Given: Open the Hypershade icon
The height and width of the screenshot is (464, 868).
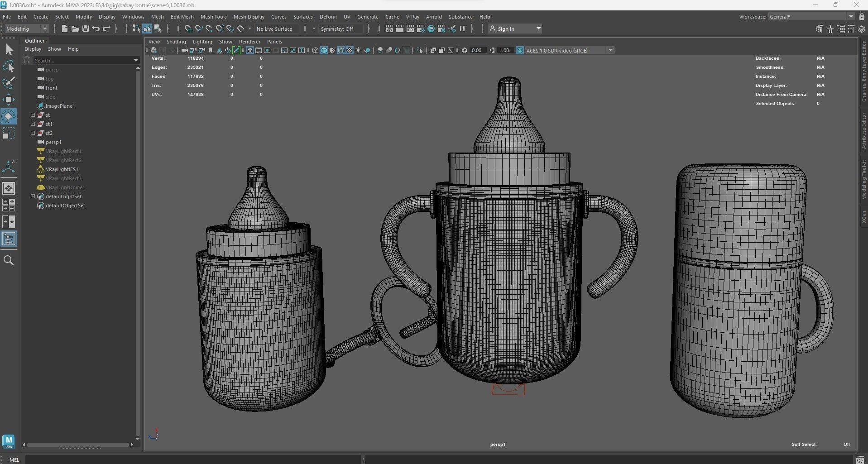Looking at the screenshot, I should [x=431, y=29].
